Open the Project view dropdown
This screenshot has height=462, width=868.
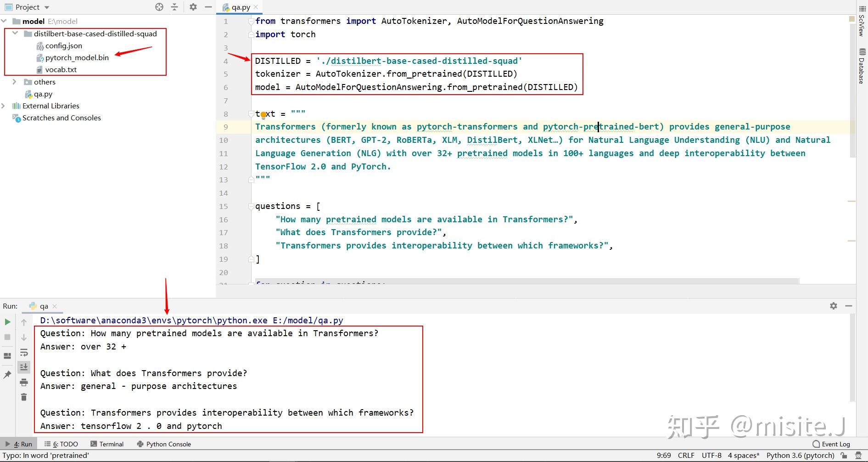47,7
